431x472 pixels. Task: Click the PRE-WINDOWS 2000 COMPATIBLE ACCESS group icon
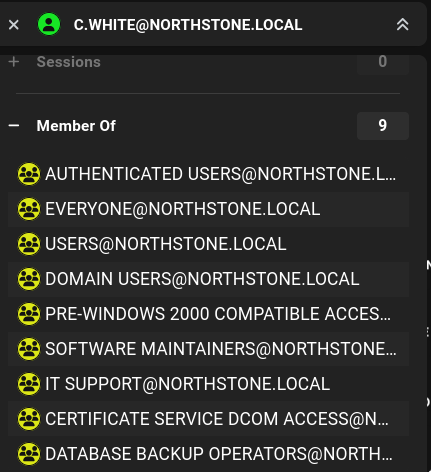point(29,314)
